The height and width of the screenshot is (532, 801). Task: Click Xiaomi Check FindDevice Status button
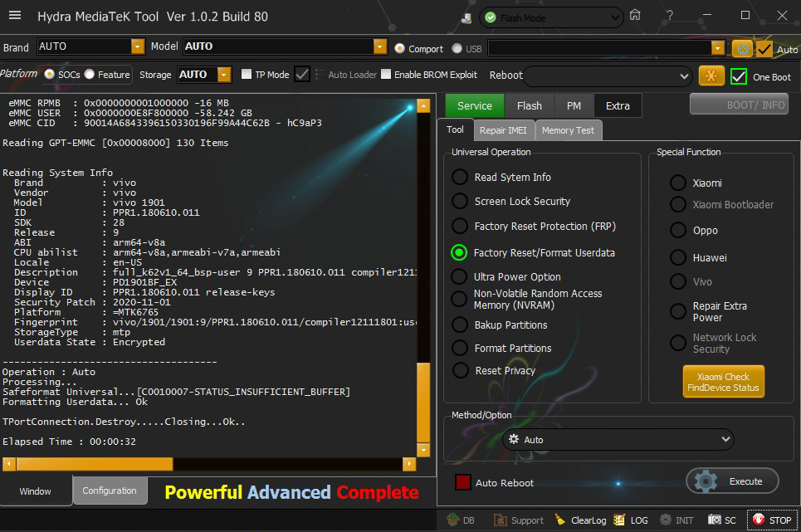[x=723, y=382]
